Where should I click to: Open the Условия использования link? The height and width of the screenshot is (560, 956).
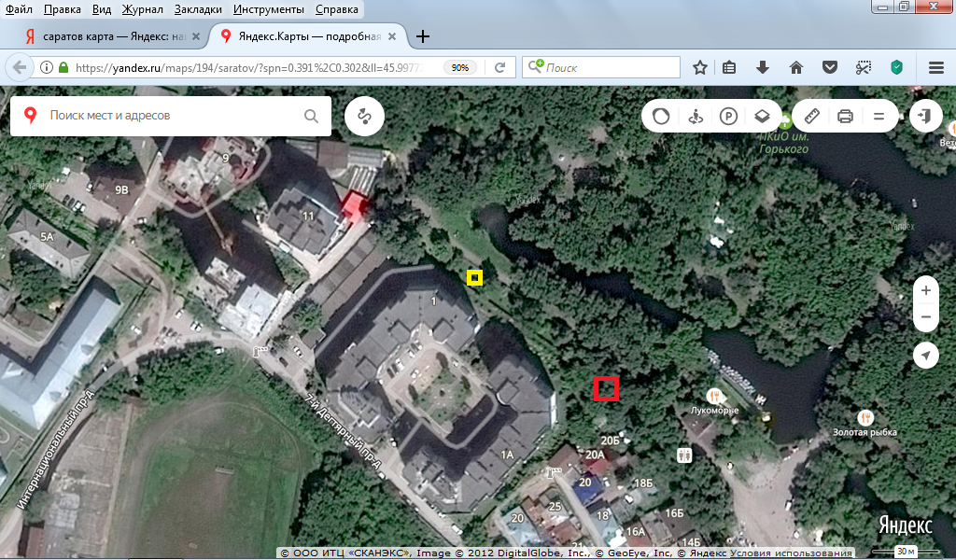click(x=791, y=553)
